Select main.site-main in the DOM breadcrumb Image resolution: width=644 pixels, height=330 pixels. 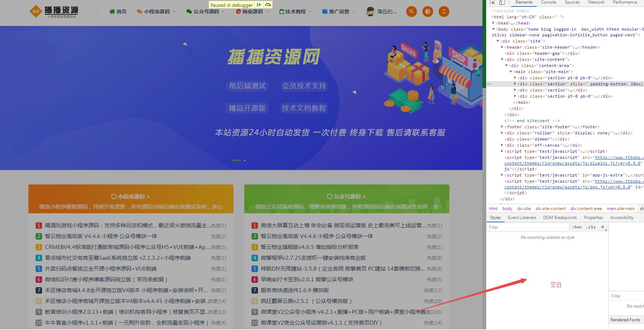point(621,209)
